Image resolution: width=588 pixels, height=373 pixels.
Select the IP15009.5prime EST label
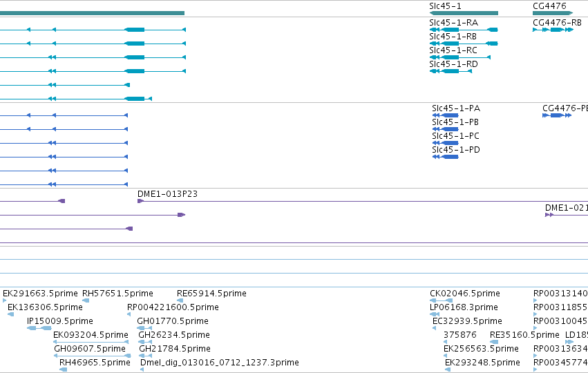tap(60, 321)
